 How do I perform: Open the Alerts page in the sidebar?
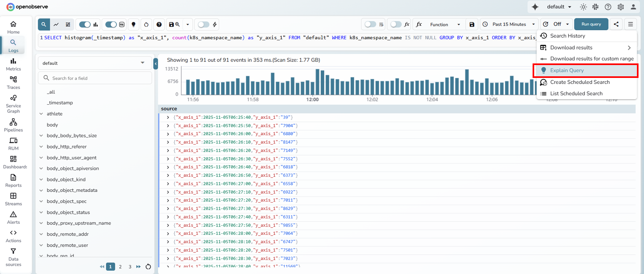[x=13, y=218]
